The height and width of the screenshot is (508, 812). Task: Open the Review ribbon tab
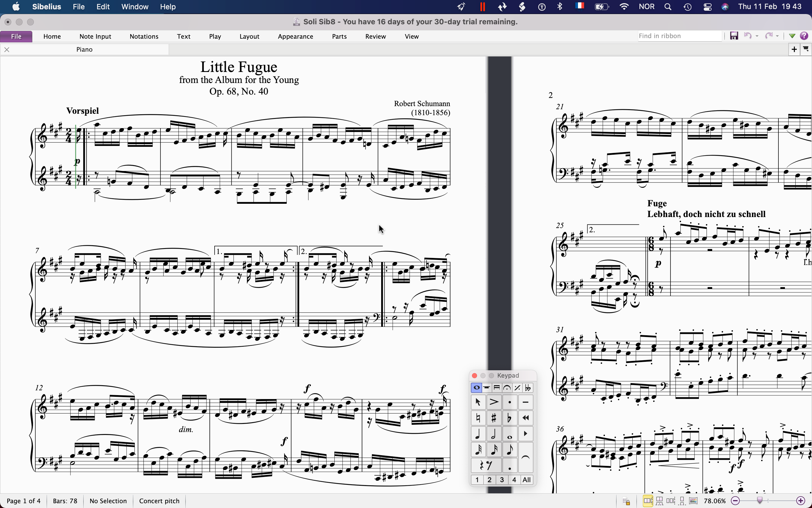click(376, 36)
